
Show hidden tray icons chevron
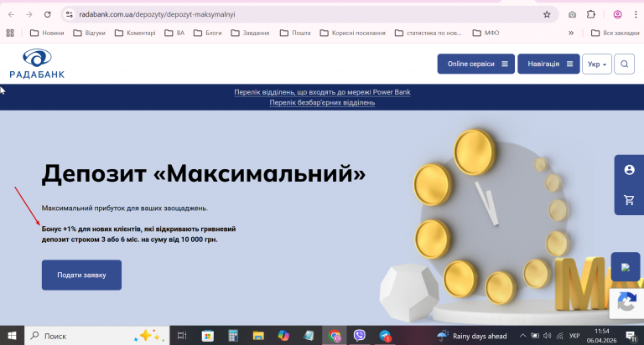[x=522, y=336]
